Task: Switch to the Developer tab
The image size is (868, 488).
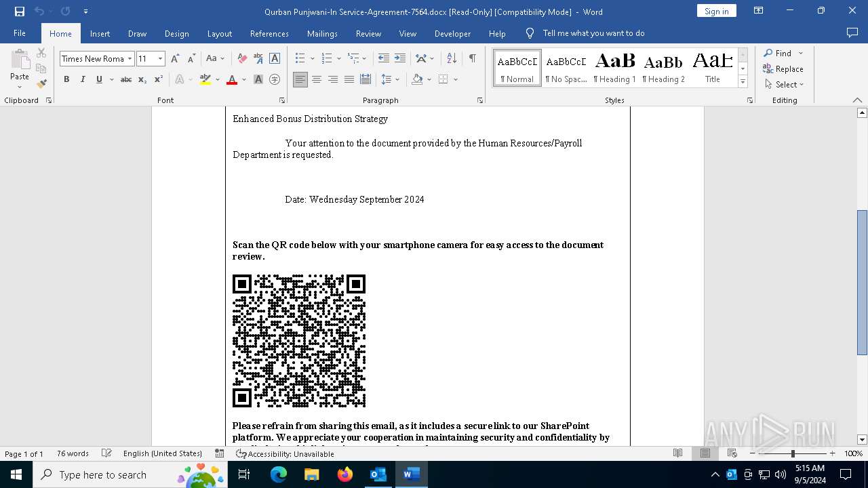Action: point(452,33)
